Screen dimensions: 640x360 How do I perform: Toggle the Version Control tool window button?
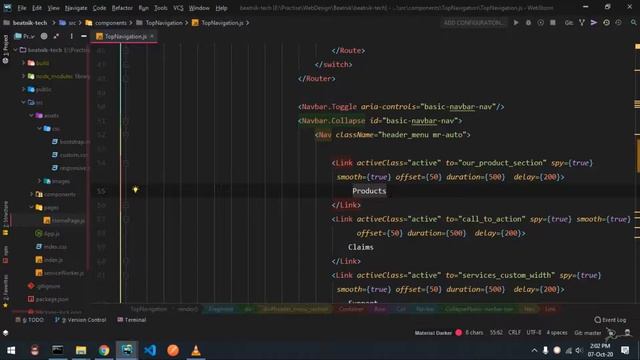pos(80,320)
